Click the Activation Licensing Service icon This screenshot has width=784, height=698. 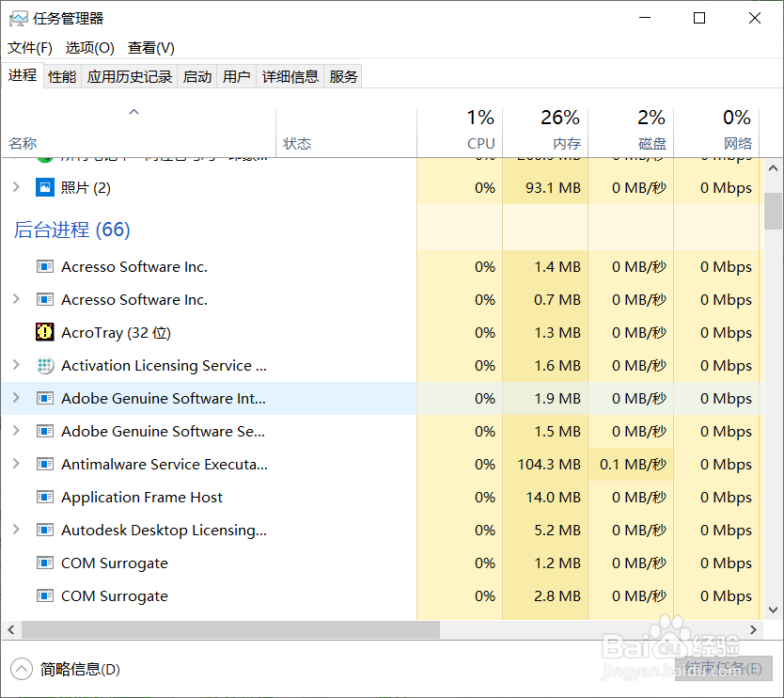pos(45,366)
